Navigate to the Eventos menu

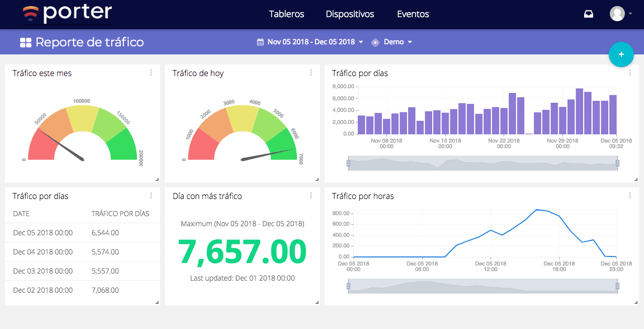click(413, 14)
